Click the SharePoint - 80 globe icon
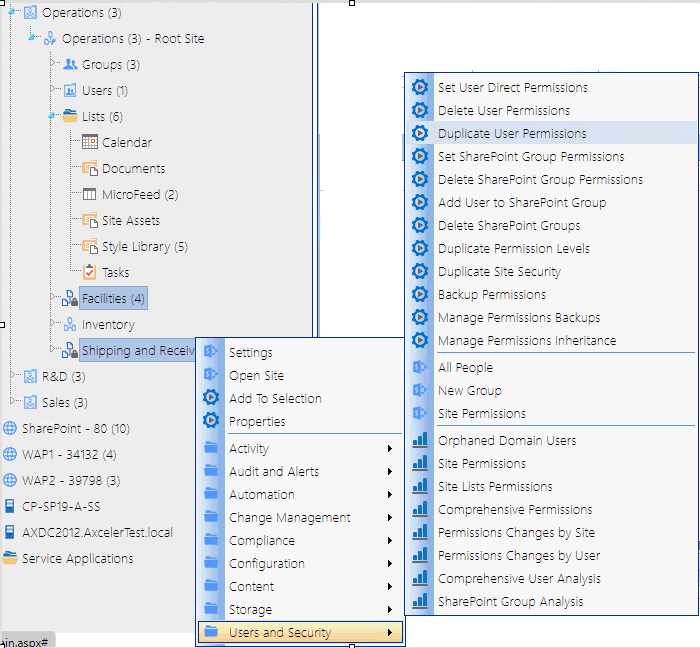 pos(10,428)
